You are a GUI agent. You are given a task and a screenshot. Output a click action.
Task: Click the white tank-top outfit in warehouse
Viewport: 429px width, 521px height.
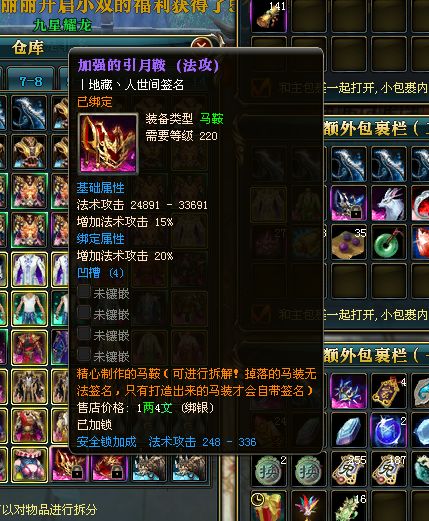tap(29, 309)
